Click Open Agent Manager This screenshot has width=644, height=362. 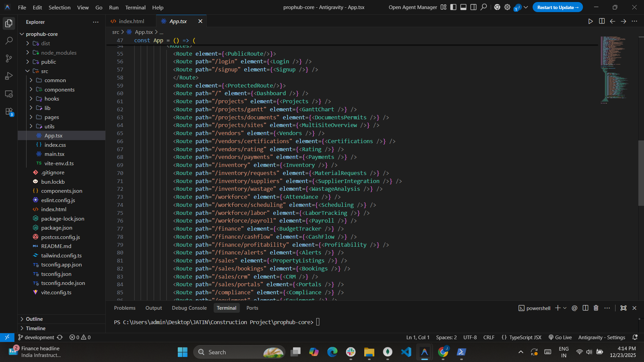click(x=413, y=7)
